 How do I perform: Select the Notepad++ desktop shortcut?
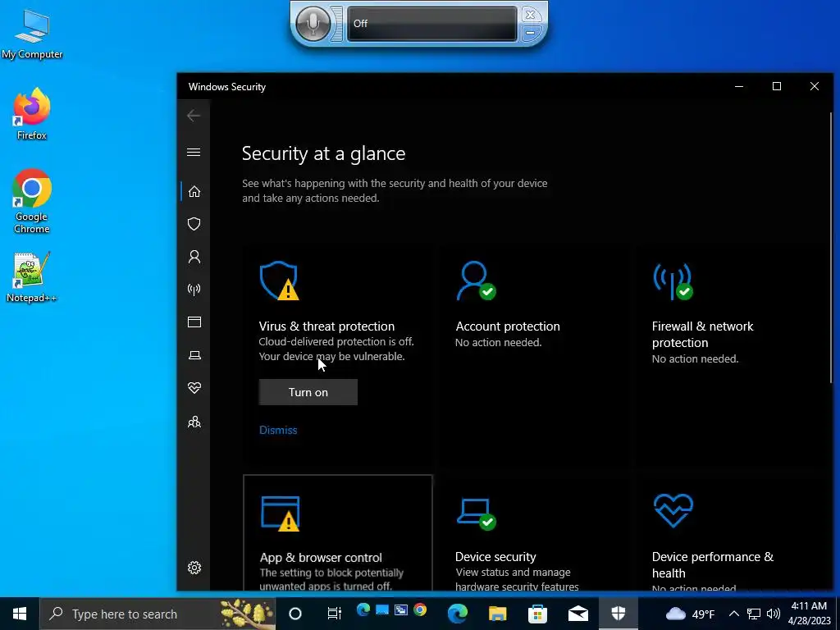pyautogui.click(x=32, y=277)
